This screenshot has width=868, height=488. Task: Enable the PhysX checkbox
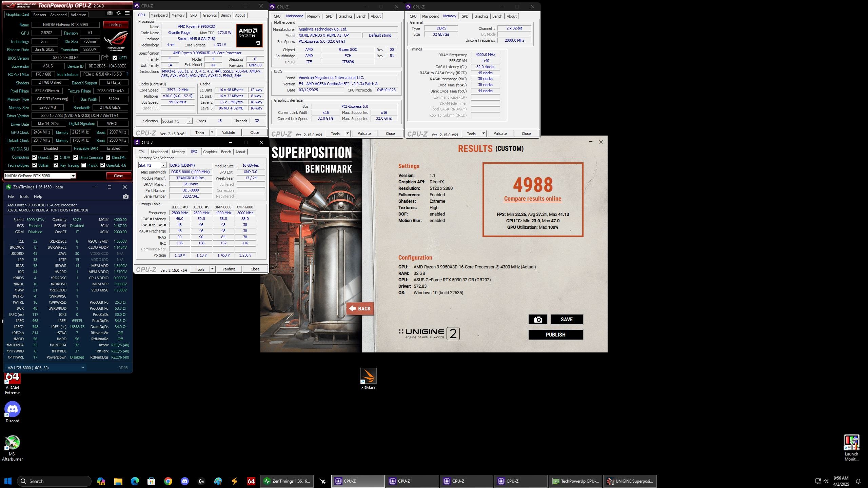(x=84, y=165)
